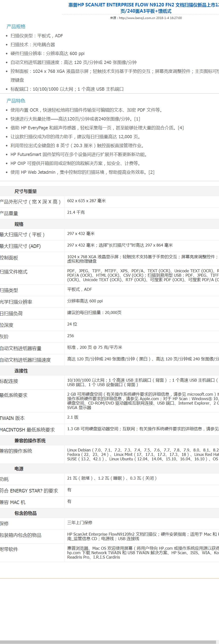Click the article title about HP ScanJet N9120 FN2
This screenshot has height=644, width=219.
pos(144,8)
